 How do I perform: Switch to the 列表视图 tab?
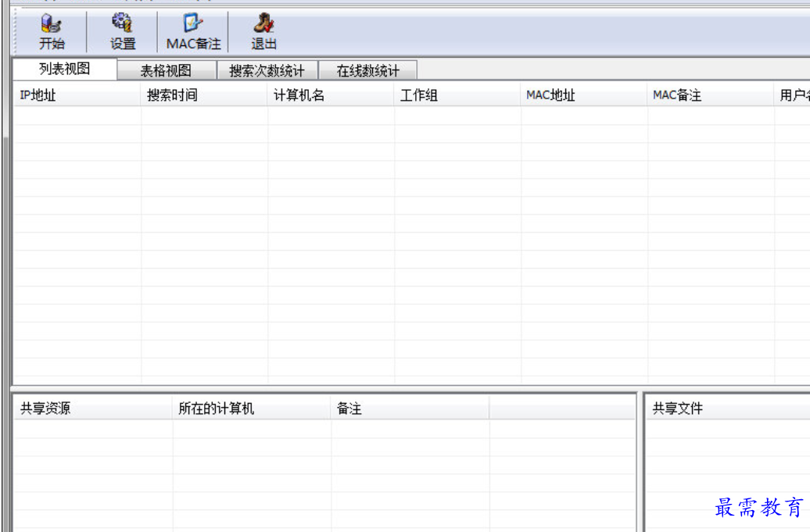[65, 70]
